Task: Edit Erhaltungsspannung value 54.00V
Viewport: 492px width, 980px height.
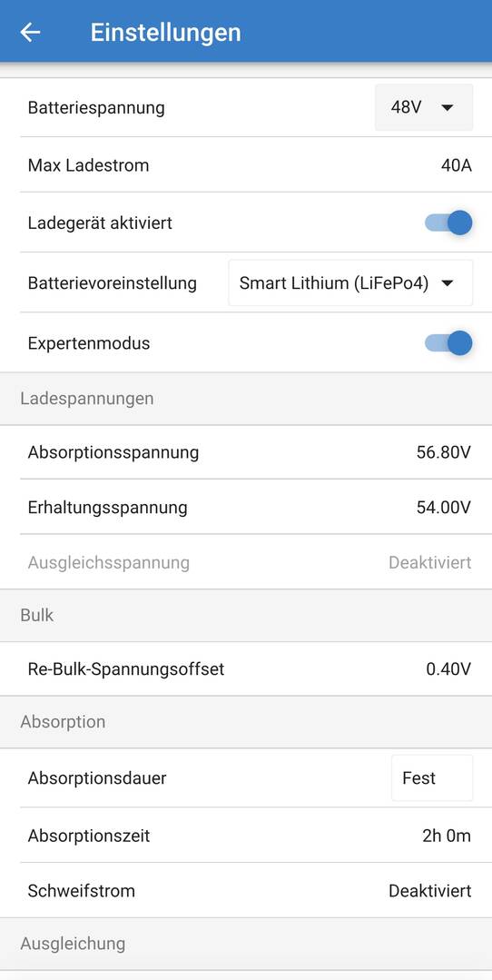Action: pyautogui.click(x=443, y=508)
